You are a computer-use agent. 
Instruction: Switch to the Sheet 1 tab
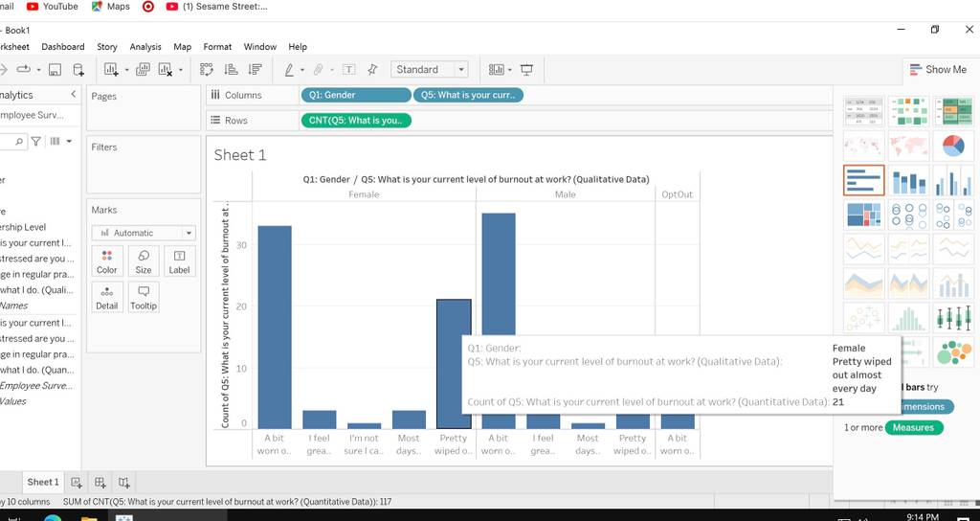coord(42,483)
